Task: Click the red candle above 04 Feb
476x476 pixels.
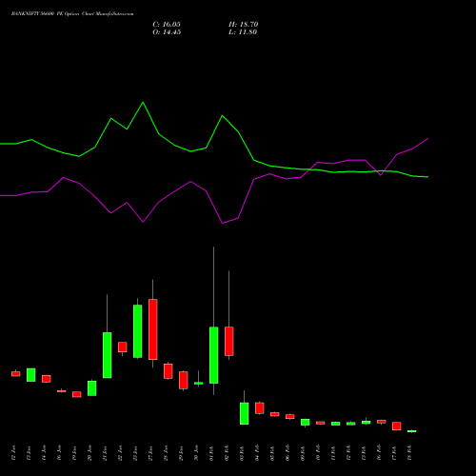Action: (x=260, y=408)
